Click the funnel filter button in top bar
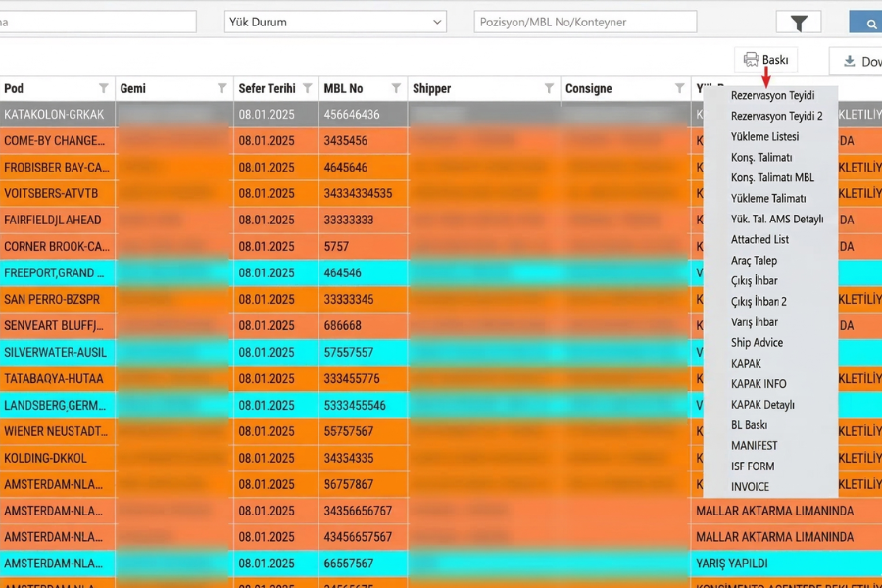 (x=798, y=23)
